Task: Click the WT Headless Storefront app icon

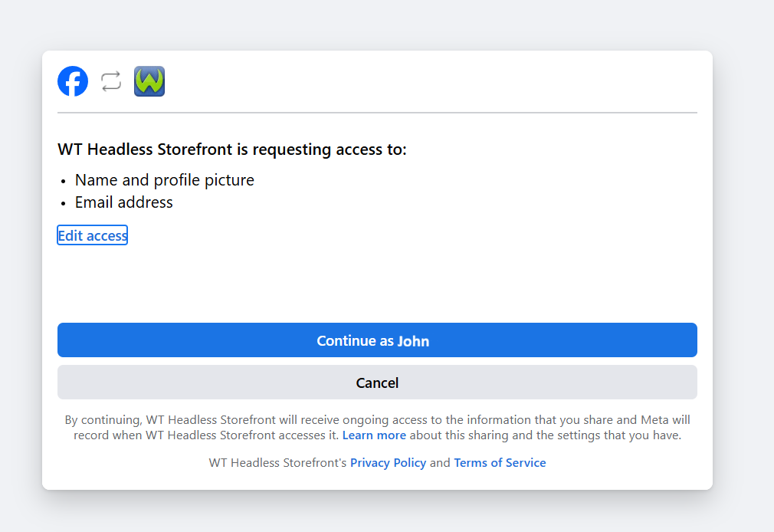Action: pos(149,81)
